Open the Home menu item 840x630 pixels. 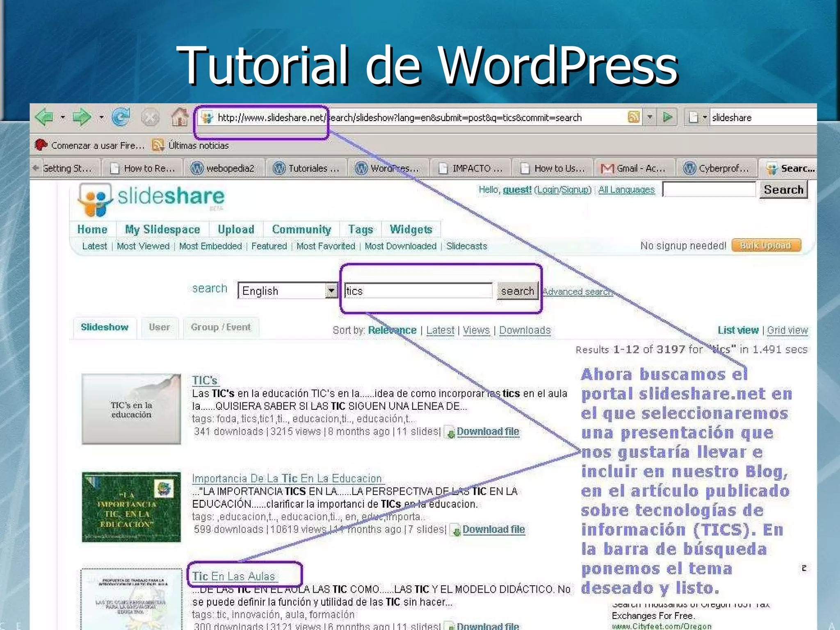tap(92, 229)
